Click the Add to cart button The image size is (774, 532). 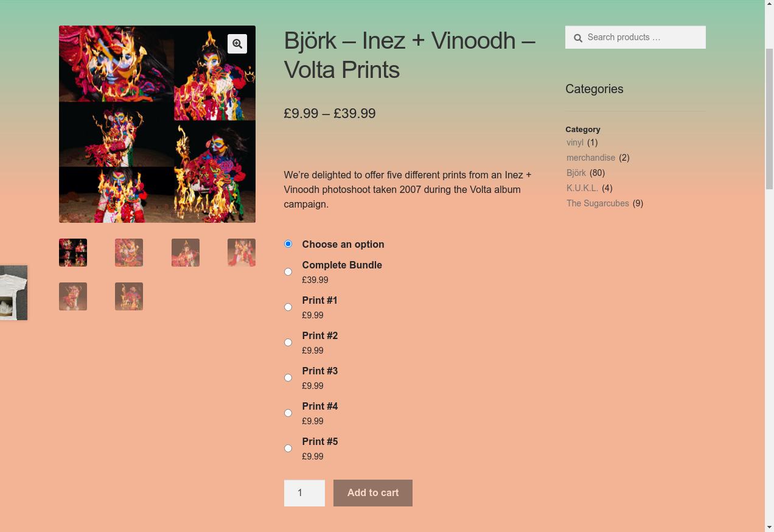pyautogui.click(x=373, y=493)
